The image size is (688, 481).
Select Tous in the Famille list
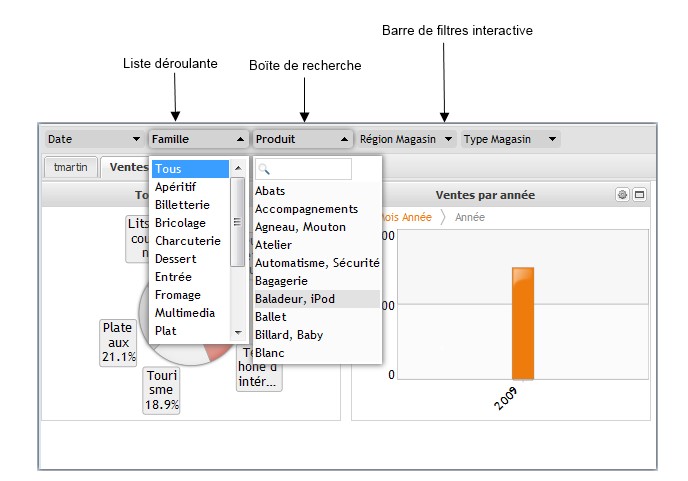coord(189,169)
